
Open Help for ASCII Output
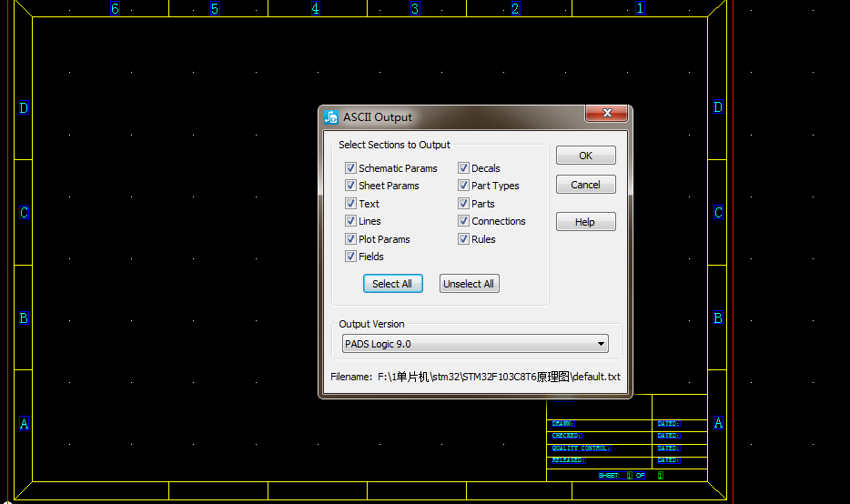click(585, 222)
